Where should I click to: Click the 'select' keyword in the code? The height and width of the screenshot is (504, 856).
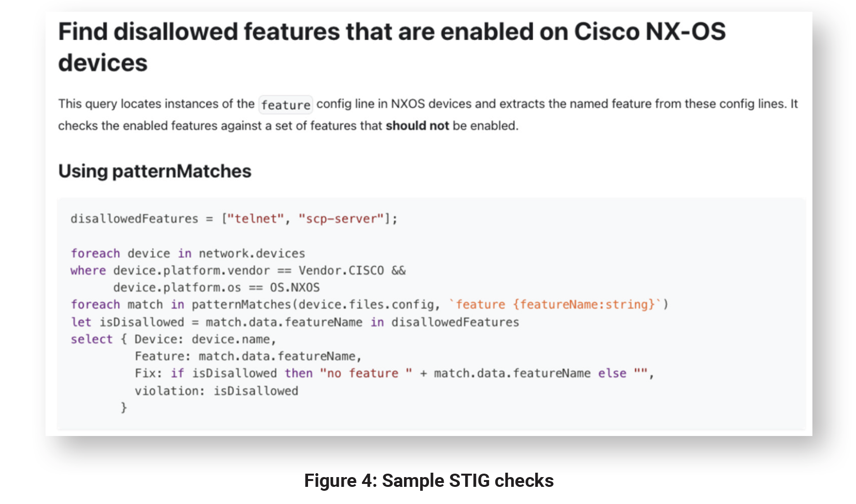pyautogui.click(x=92, y=340)
